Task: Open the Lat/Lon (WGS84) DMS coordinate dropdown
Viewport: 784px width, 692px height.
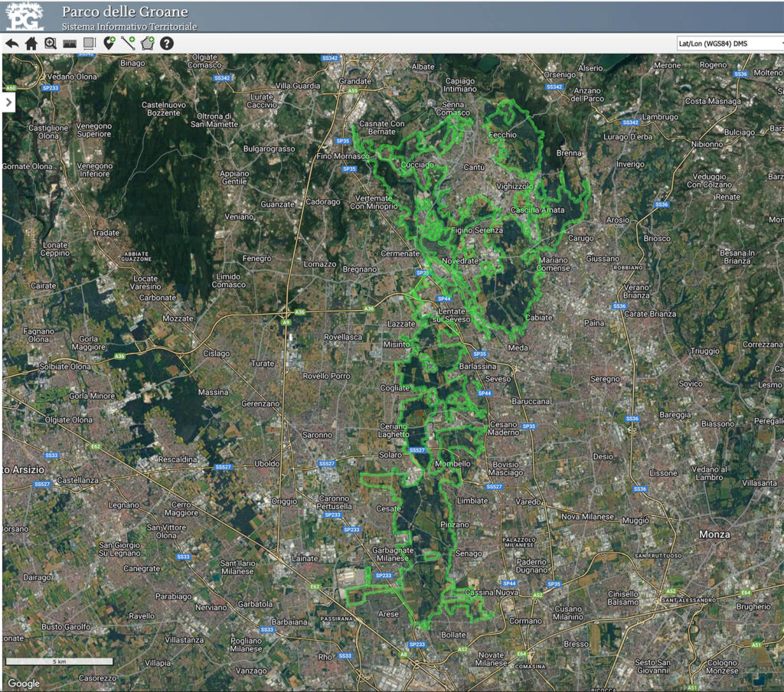Action: click(x=730, y=44)
